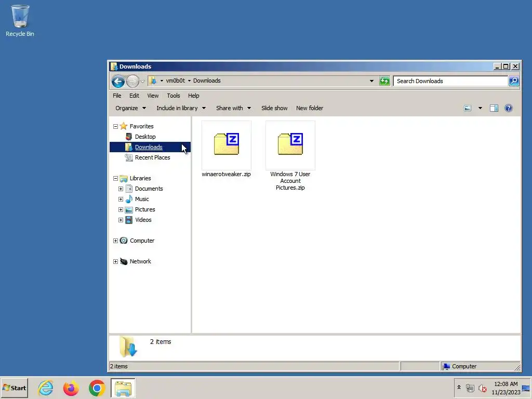Click the network tray icon
Screen dimensions: 532x399
[x=470, y=388]
